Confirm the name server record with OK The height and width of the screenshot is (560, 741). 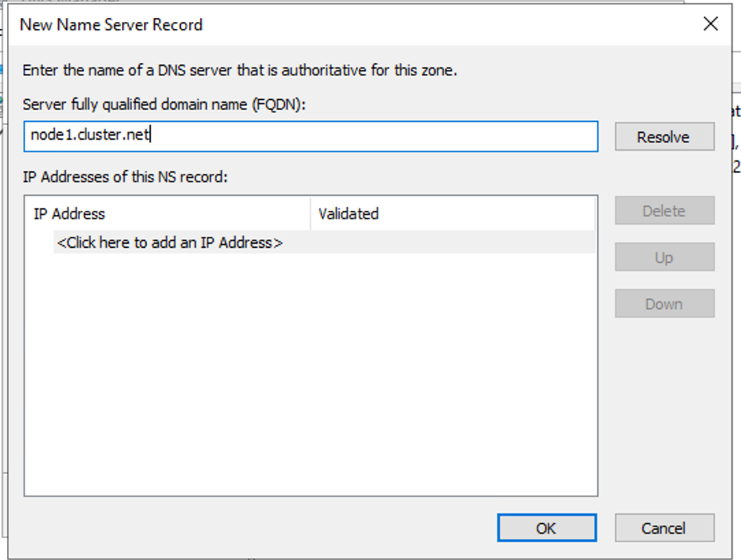pyautogui.click(x=546, y=528)
